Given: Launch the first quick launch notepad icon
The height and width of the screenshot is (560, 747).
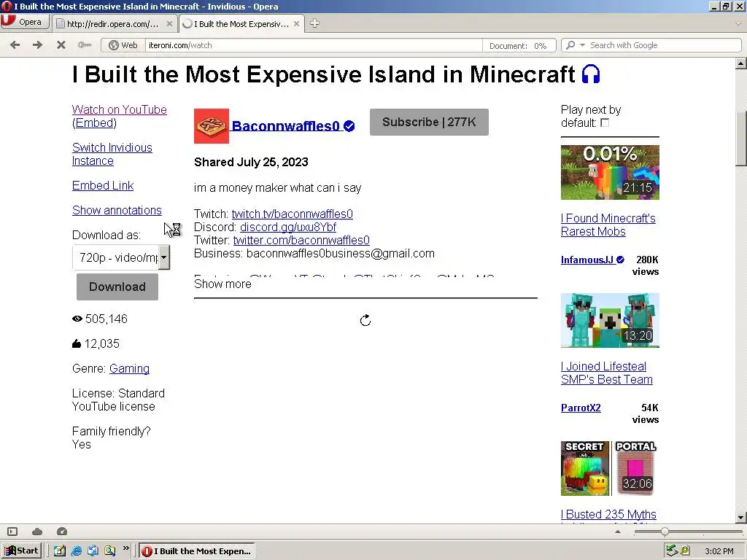Looking at the screenshot, I should 60,551.
